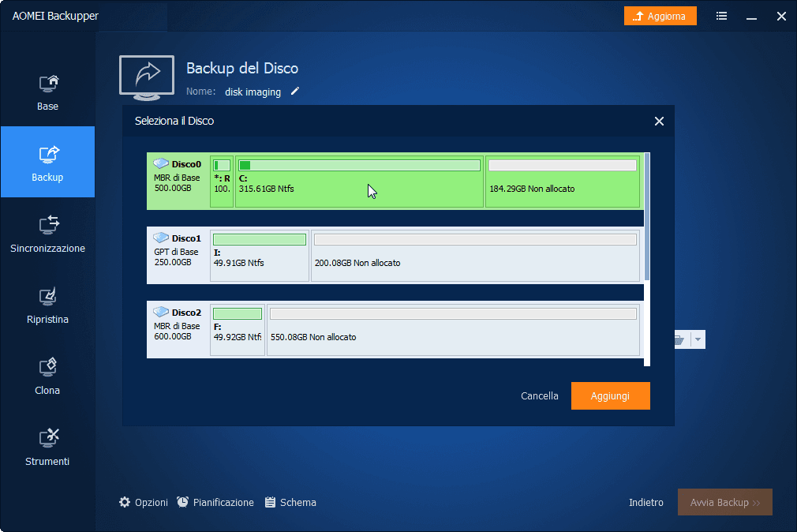Select 550.08GB Non allocato space

tap(453, 330)
